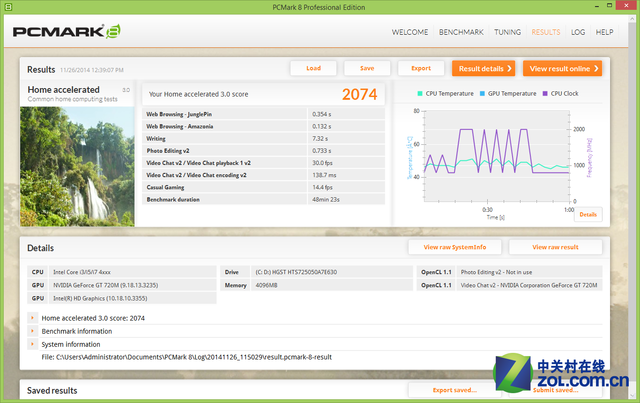Select the Writing result row
The width and height of the screenshot is (640, 403).
263,138
